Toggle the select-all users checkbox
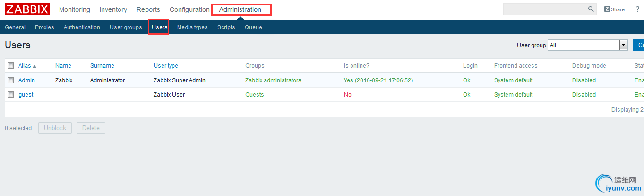Screen dimensions: 644x196 tap(11, 66)
